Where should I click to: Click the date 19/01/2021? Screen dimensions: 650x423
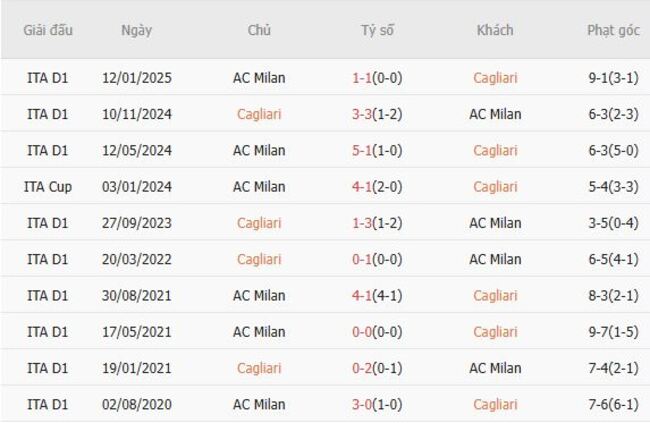click(x=137, y=368)
